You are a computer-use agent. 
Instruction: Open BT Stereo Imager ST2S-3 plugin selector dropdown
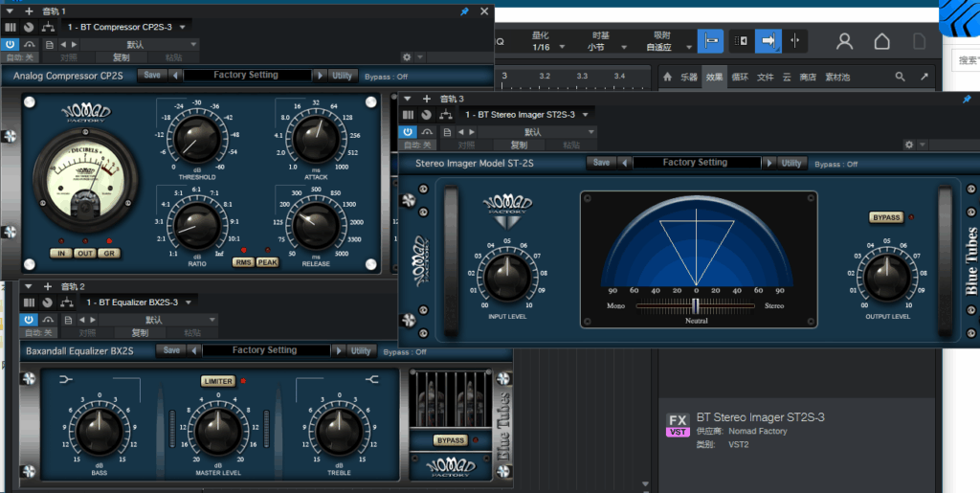pos(526,114)
